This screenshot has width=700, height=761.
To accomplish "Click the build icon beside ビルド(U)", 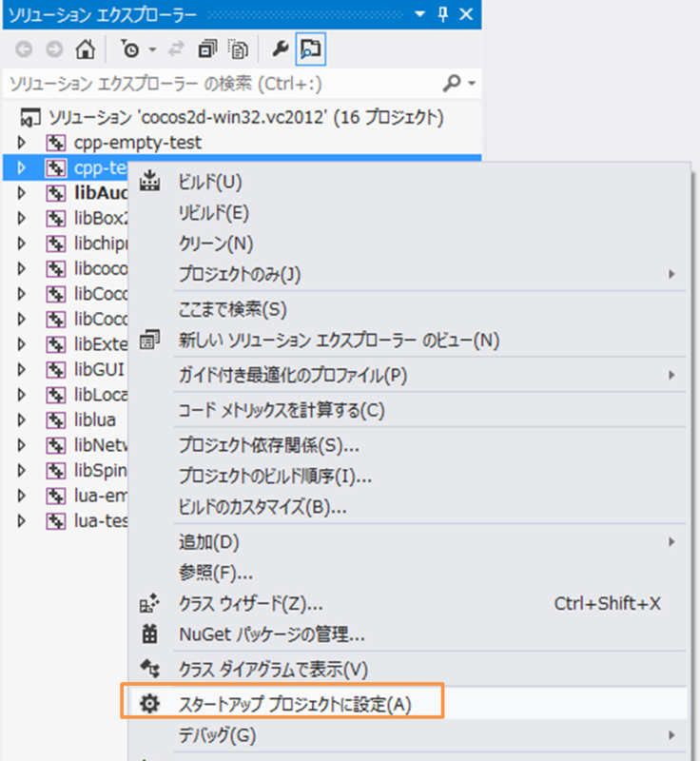I will [x=149, y=181].
